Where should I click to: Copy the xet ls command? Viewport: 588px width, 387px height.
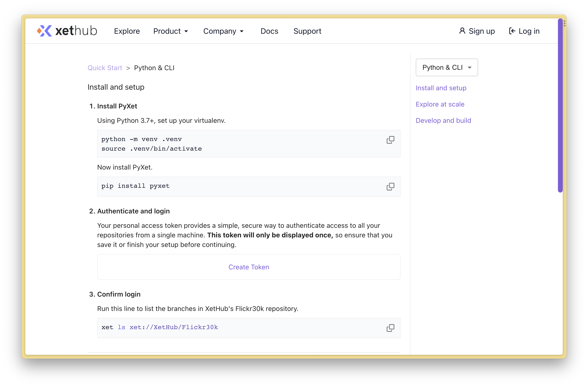pyautogui.click(x=390, y=328)
